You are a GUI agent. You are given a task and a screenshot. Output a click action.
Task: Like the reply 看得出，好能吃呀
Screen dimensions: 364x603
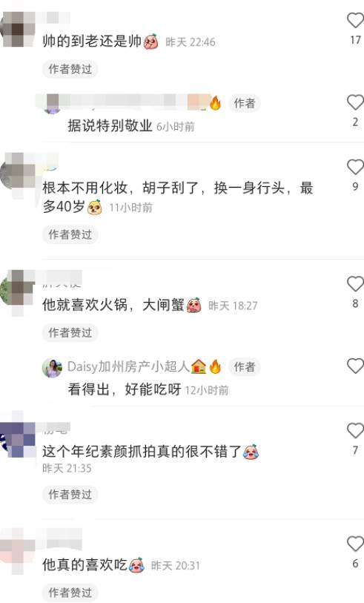tap(355, 366)
